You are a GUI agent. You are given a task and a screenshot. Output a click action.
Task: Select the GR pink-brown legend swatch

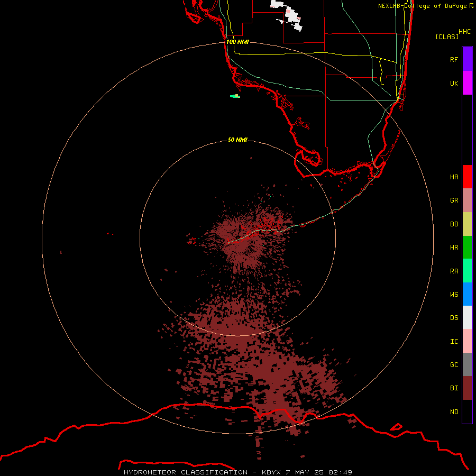click(467, 200)
